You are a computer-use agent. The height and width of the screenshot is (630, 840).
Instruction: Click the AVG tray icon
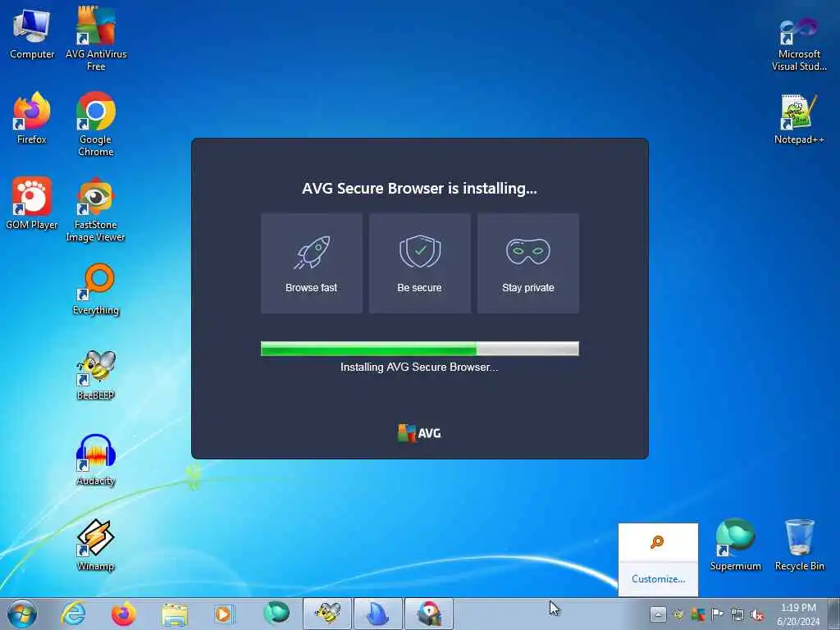pyautogui.click(x=697, y=614)
